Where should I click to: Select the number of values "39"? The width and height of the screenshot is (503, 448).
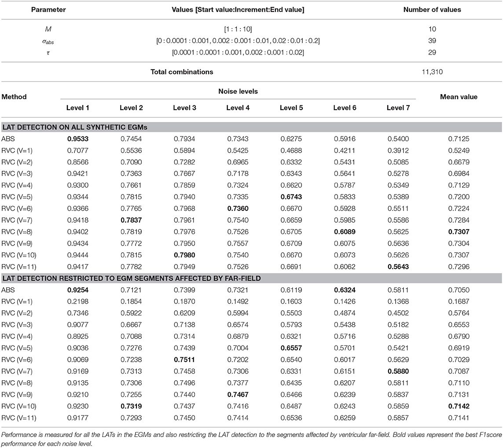click(432, 41)
